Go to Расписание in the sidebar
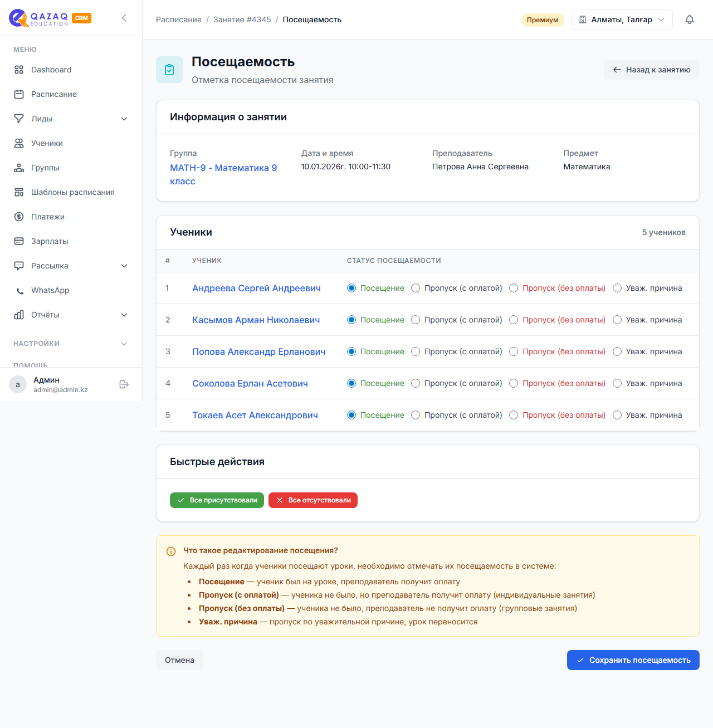 71,94
